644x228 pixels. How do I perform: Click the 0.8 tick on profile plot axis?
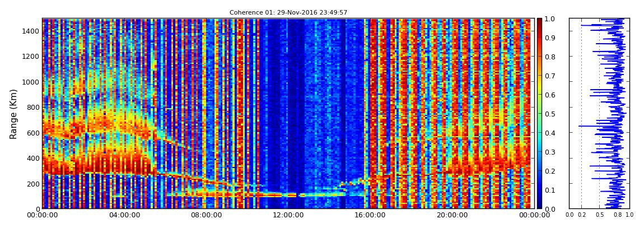tap(617, 215)
